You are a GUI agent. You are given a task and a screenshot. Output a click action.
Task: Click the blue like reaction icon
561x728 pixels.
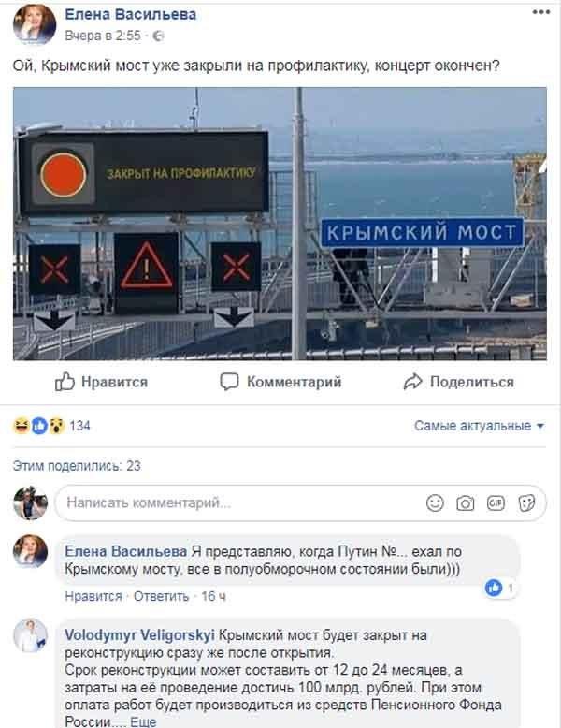[39, 425]
